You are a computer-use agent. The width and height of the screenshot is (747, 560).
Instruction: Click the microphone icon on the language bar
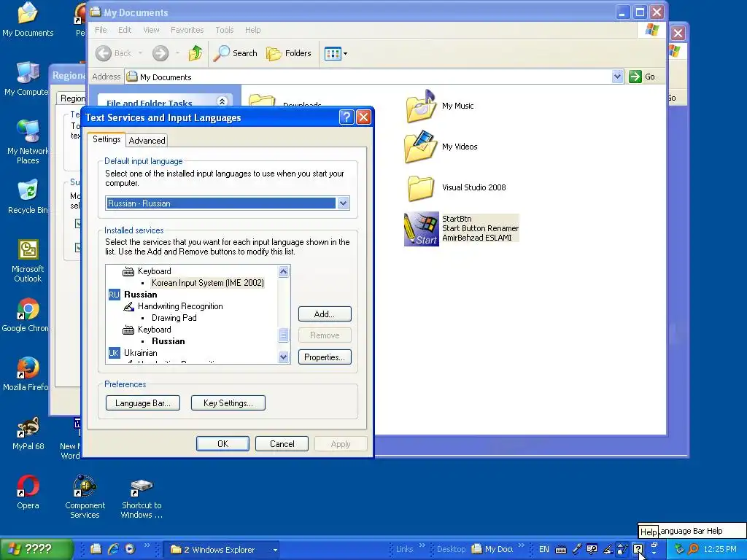pyautogui.click(x=577, y=549)
